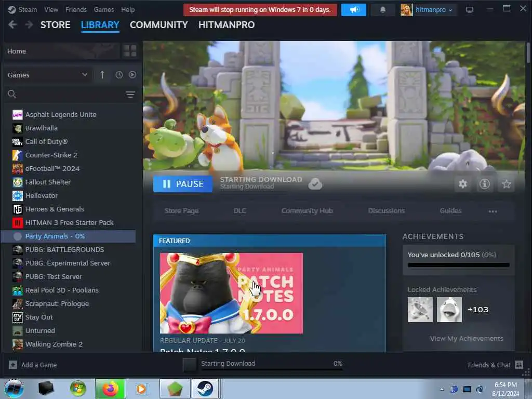The image size is (532, 399).
Task: Toggle the ready-to-play filter icon
Action: [x=132, y=75]
